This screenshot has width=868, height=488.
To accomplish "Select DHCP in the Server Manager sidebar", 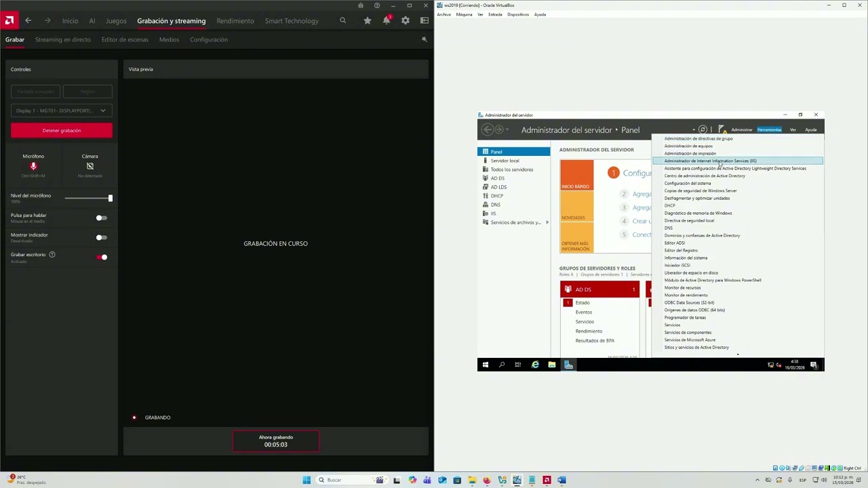I will tap(497, 196).
